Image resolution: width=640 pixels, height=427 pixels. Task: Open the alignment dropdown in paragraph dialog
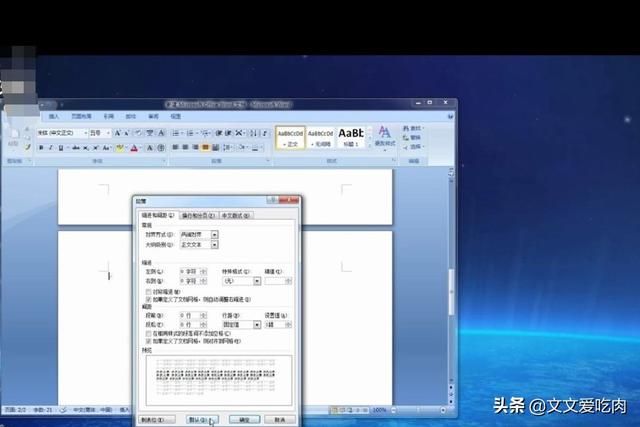click(214, 235)
